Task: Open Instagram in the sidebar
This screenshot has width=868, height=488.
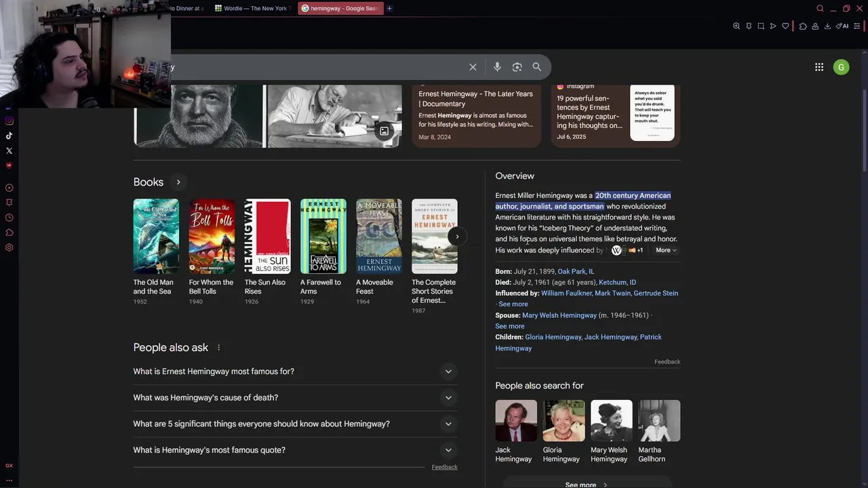Action: [9, 121]
